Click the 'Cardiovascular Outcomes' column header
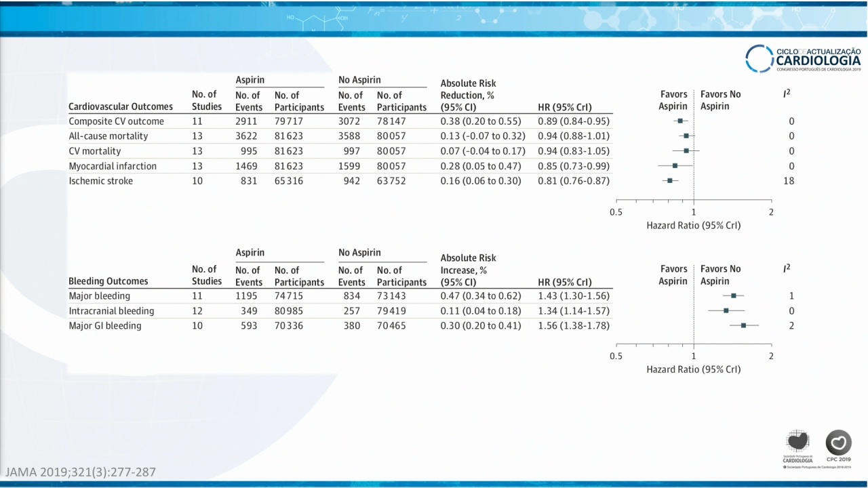The height and width of the screenshot is (488, 868). coord(121,106)
